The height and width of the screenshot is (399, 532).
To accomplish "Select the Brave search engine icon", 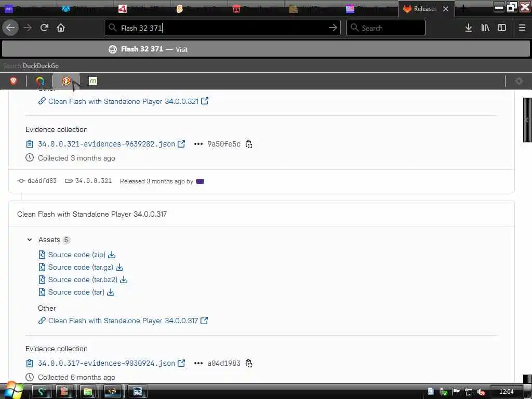I will point(14,81).
